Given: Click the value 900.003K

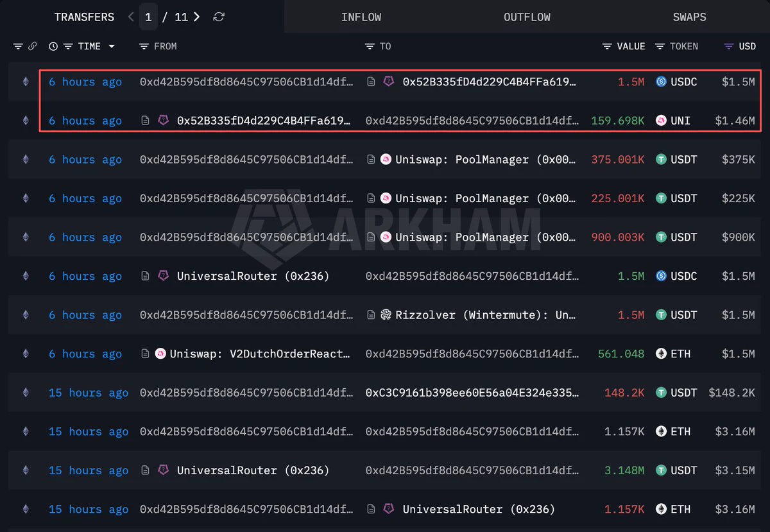Looking at the screenshot, I should pyautogui.click(x=618, y=237).
